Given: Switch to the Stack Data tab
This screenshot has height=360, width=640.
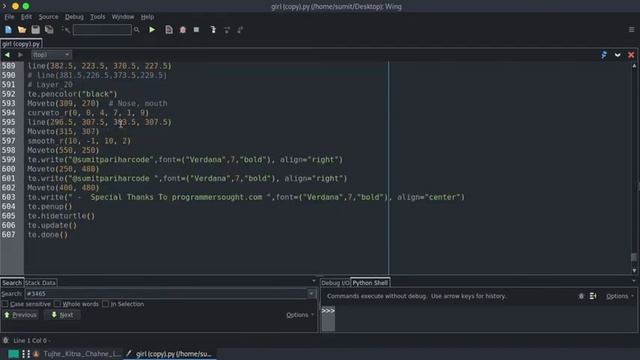Looking at the screenshot, I should pyautogui.click(x=40, y=282).
